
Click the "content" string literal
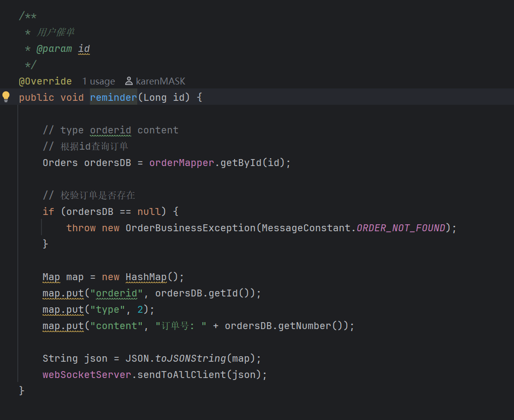pos(117,326)
